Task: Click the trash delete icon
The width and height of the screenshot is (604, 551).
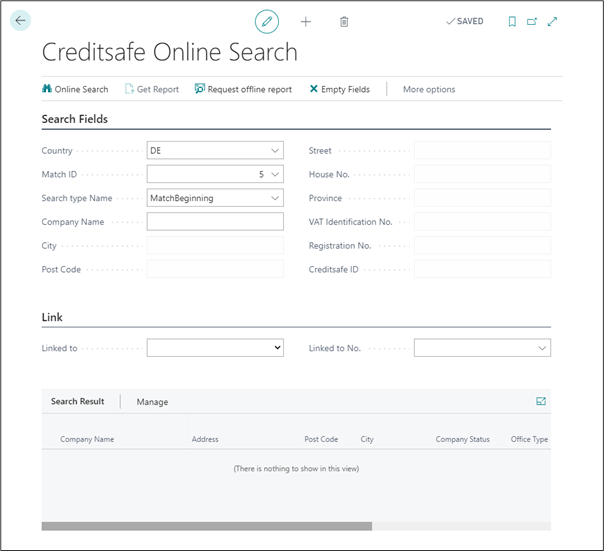Action: [344, 21]
